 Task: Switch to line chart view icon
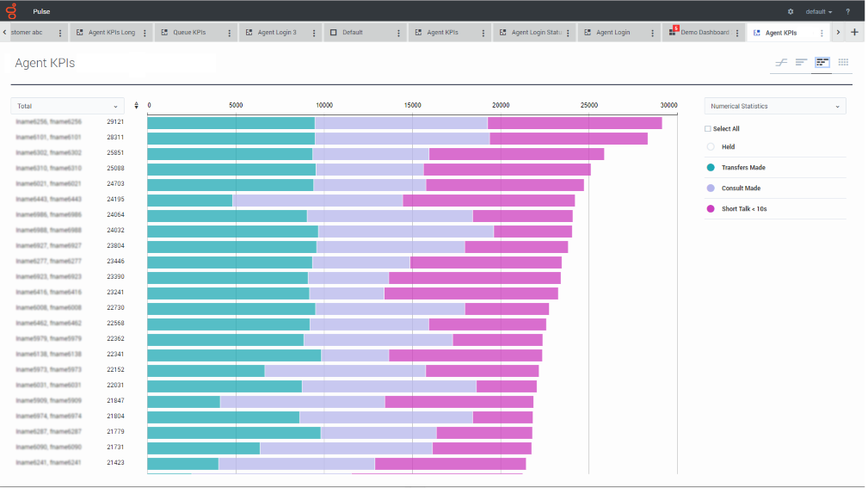coord(780,63)
